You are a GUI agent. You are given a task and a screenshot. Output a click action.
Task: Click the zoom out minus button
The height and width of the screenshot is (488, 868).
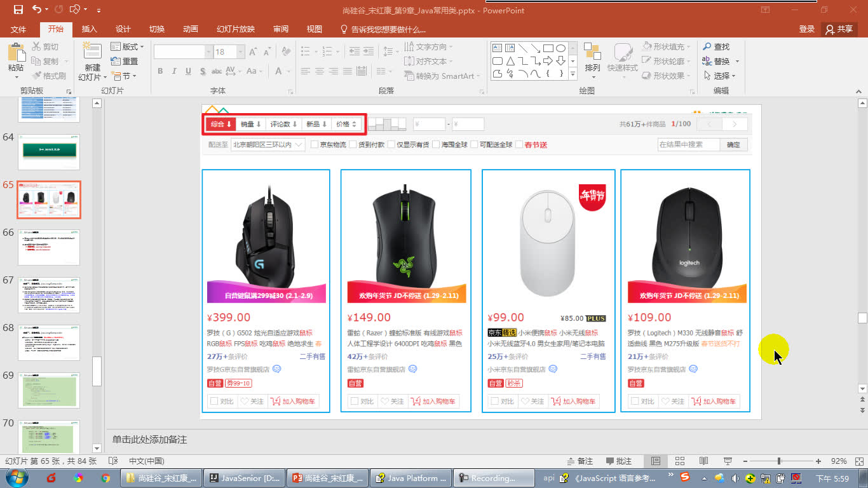[x=745, y=461]
